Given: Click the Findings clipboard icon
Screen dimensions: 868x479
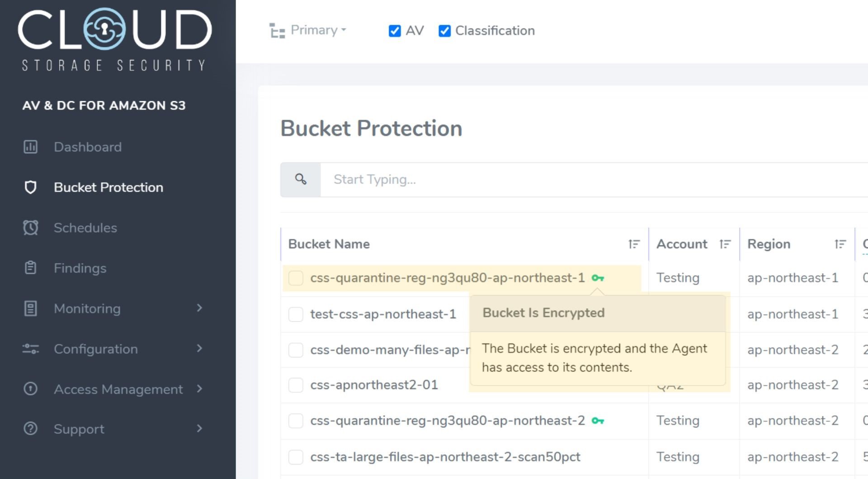Looking at the screenshot, I should [x=30, y=268].
